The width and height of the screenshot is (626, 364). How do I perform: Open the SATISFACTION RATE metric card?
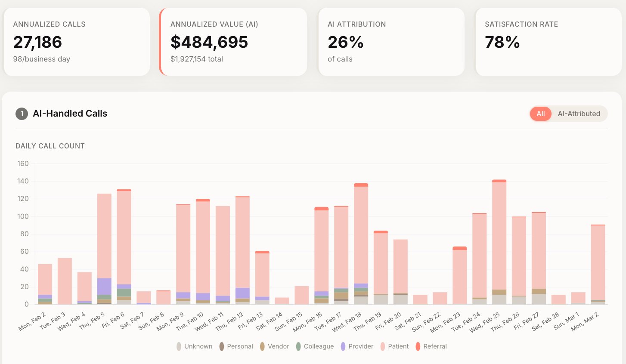tap(548, 41)
